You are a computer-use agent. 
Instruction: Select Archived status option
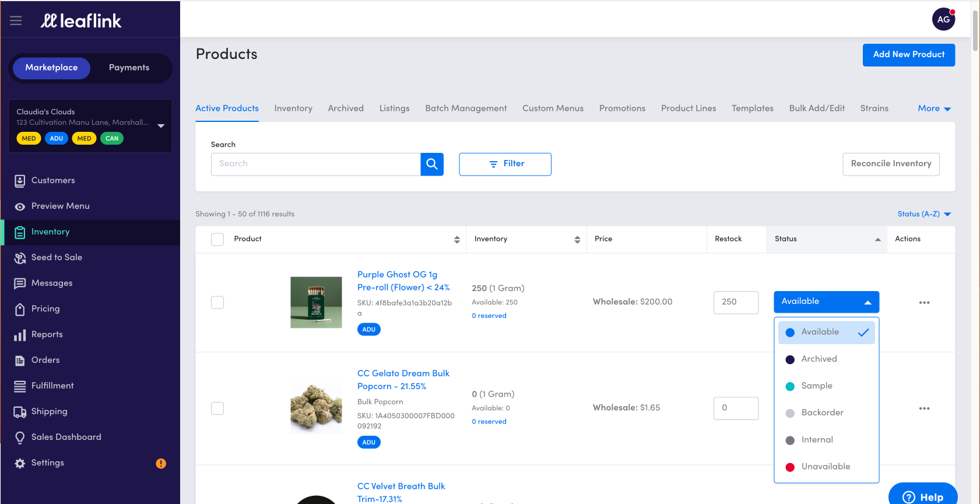pyautogui.click(x=826, y=359)
